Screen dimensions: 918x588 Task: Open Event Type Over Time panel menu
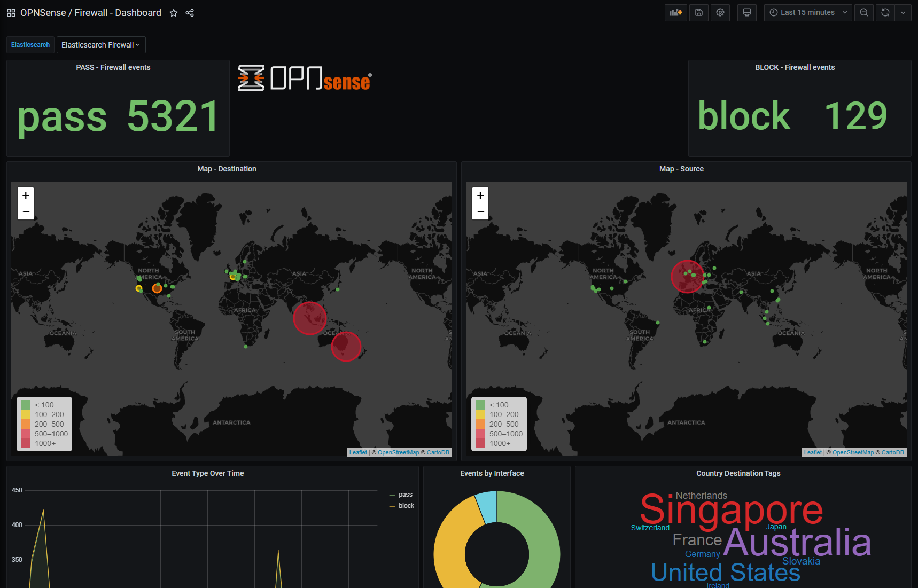point(208,473)
